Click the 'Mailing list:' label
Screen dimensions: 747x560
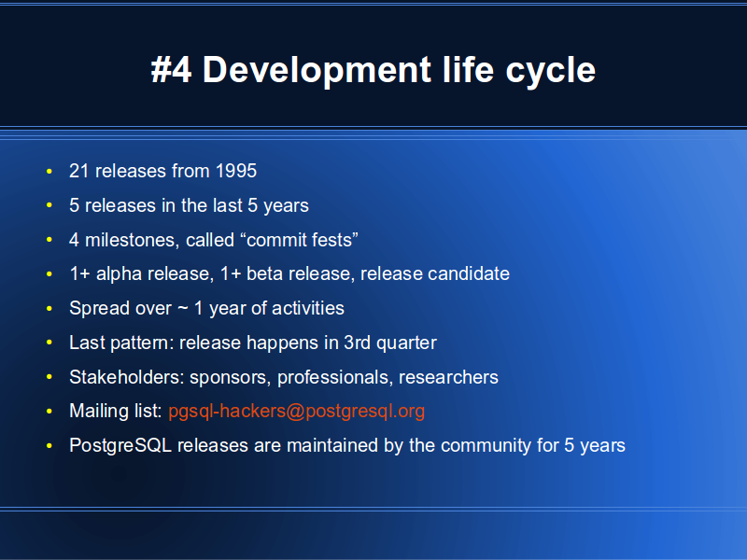[116, 412]
